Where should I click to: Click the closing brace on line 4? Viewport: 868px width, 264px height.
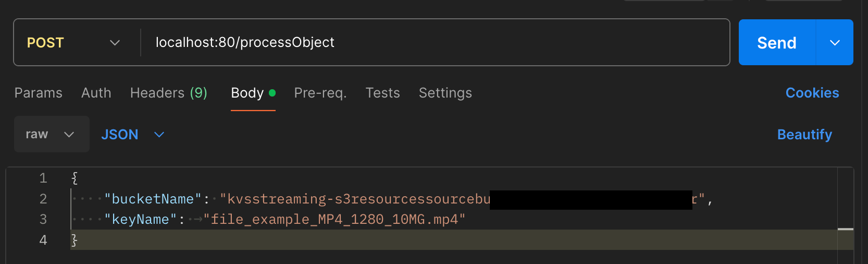pyautogui.click(x=75, y=240)
